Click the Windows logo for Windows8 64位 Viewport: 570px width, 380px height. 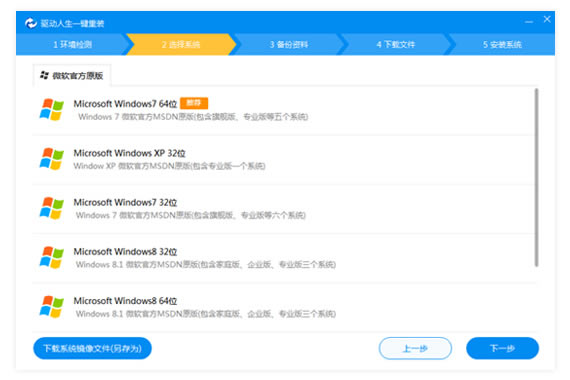point(51,307)
